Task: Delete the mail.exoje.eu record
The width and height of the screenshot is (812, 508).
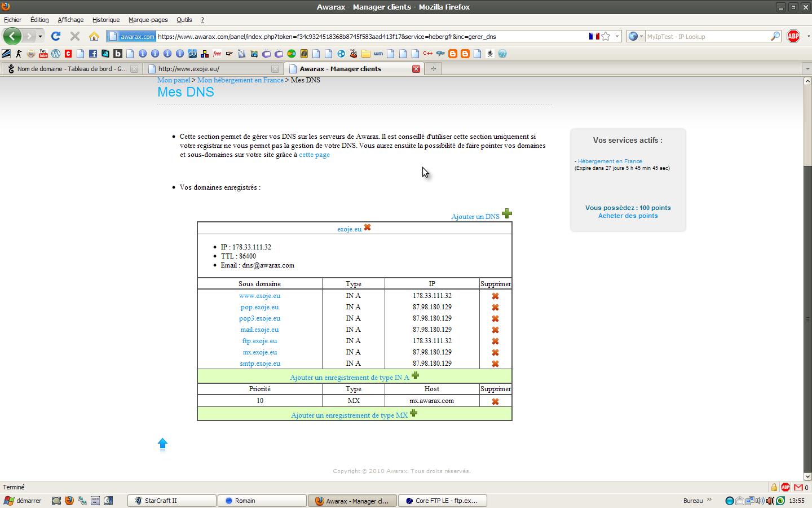Action: (x=495, y=330)
